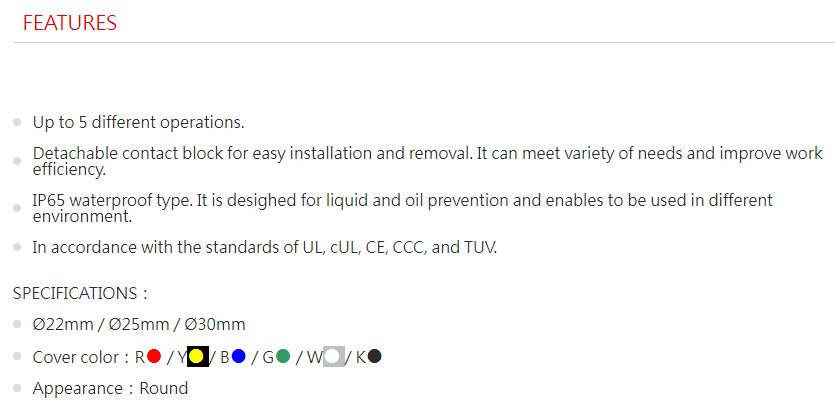
Task: Click the yellow cover color dot
Action: (x=197, y=356)
